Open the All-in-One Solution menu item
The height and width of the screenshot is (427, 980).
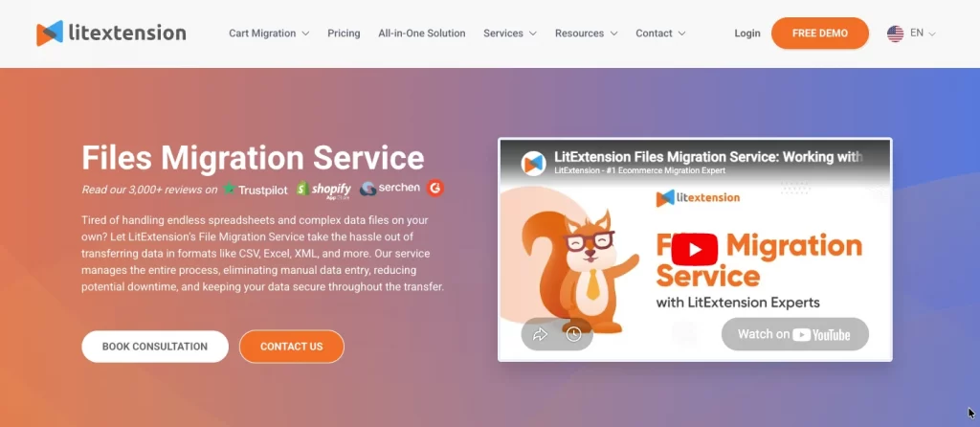[421, 34]
